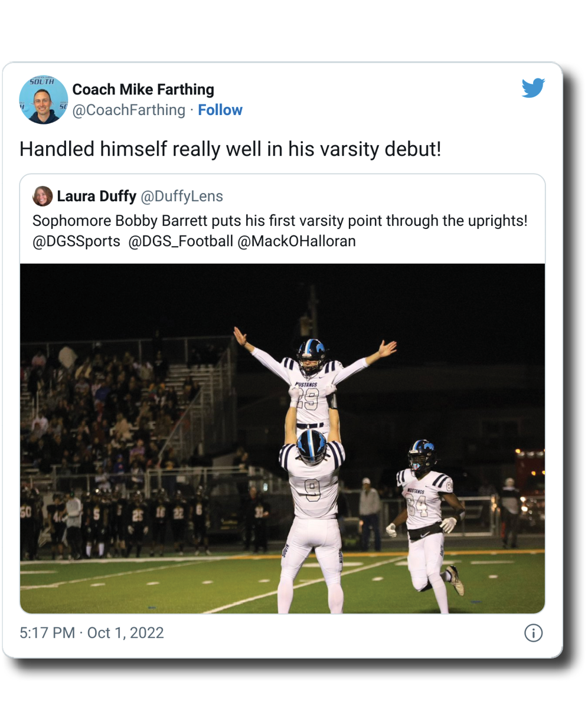Open the Coach Mike Farthing display name
The image size is (588, 724).
tap(143, 90)
